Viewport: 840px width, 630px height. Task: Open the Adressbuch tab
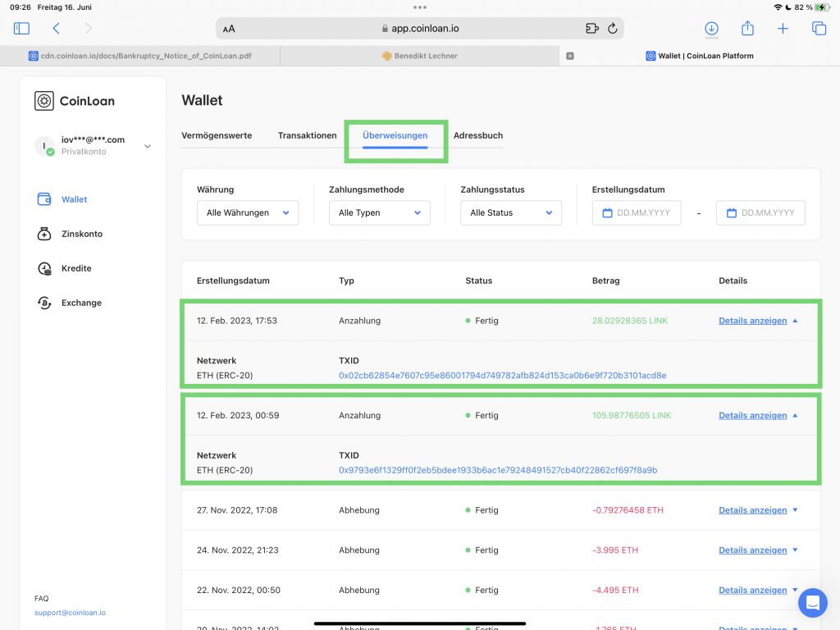pos(478,135)
